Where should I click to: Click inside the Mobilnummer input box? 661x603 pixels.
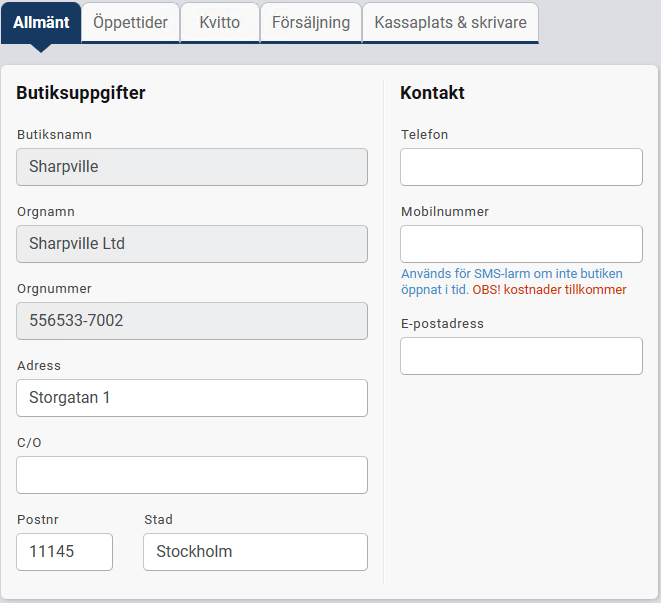pyautogui.click(x=521, y=244)
